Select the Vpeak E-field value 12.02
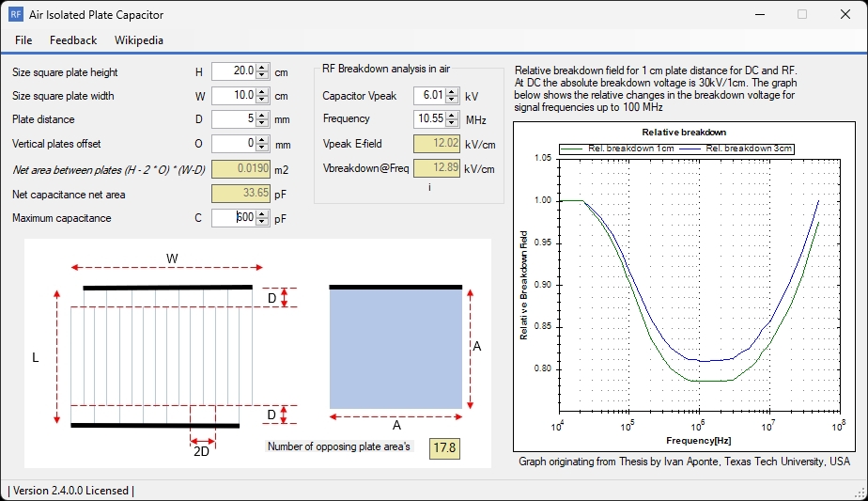The width and height of the screenshot is (868, 501). click(x=437, y=144)
